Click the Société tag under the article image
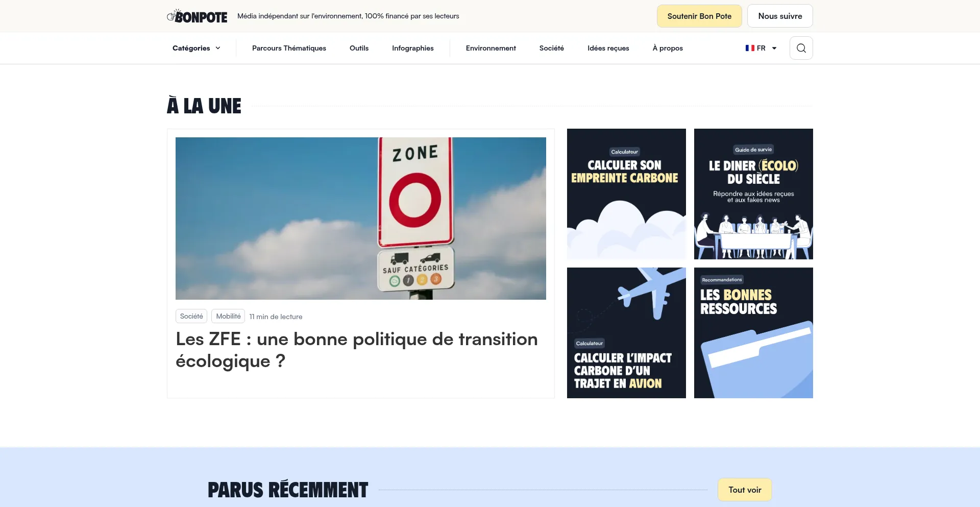The width and height of the screenshot is (980, 507). (x=191, y=316)
